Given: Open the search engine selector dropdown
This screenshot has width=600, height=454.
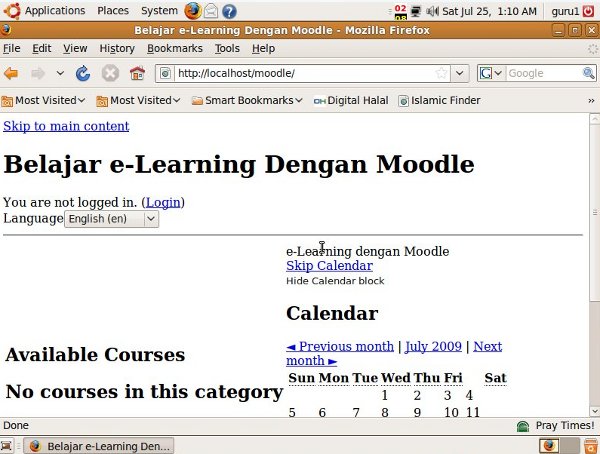Looking at the screenshot, I should tap(491, 73).
